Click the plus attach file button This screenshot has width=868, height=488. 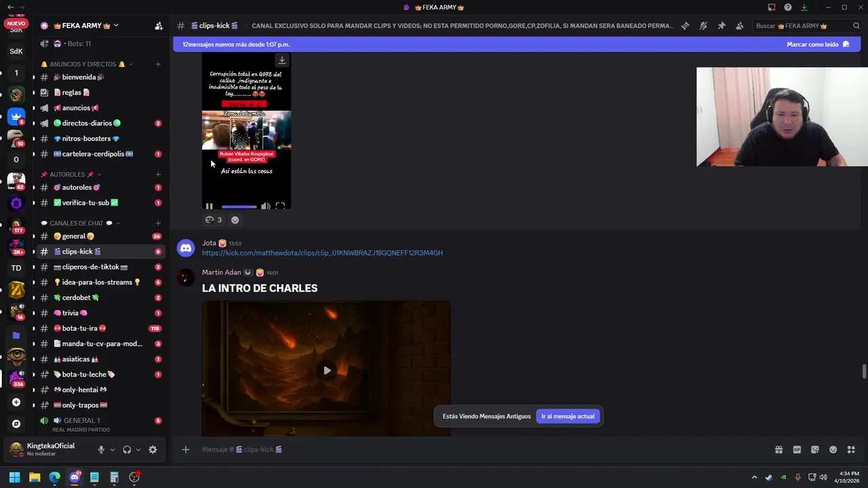185,449
